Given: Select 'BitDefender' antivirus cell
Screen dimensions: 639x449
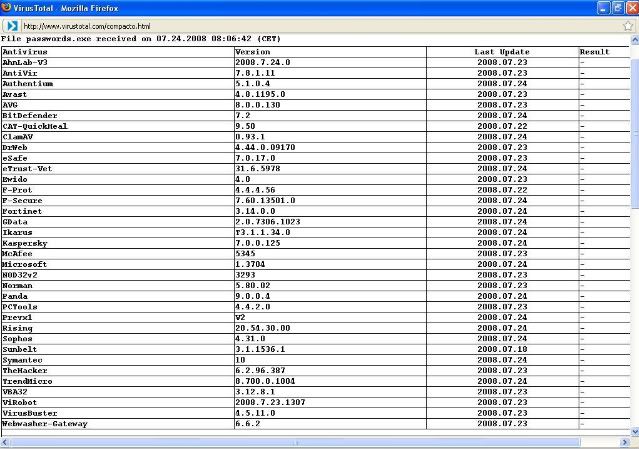Looking at the screenshot, I should (118, 115).
